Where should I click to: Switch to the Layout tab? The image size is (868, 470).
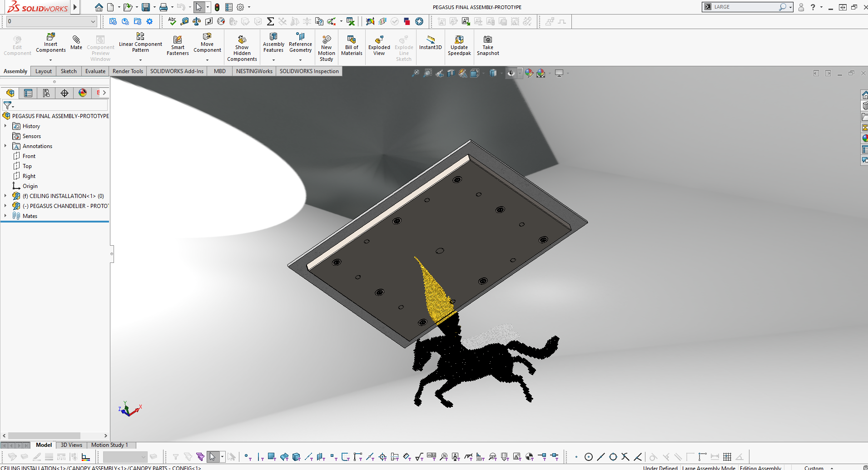tap(44, 71)
